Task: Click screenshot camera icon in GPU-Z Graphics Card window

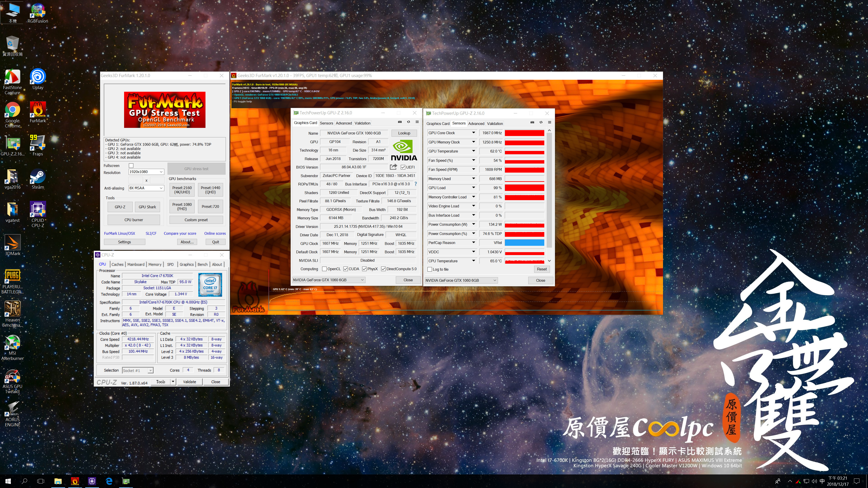Action: (x=400, y=122)
